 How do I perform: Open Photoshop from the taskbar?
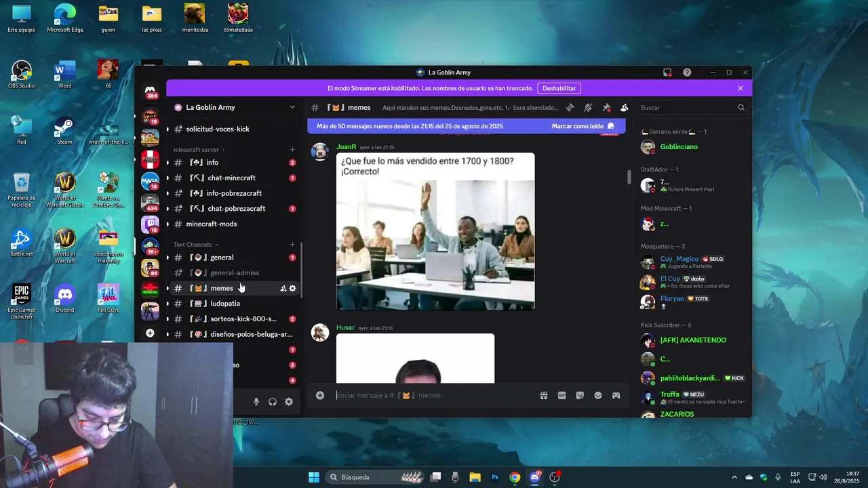point(495,477)
